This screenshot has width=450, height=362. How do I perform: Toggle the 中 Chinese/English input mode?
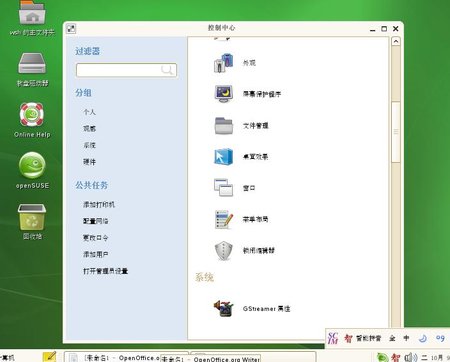(406, 338)
